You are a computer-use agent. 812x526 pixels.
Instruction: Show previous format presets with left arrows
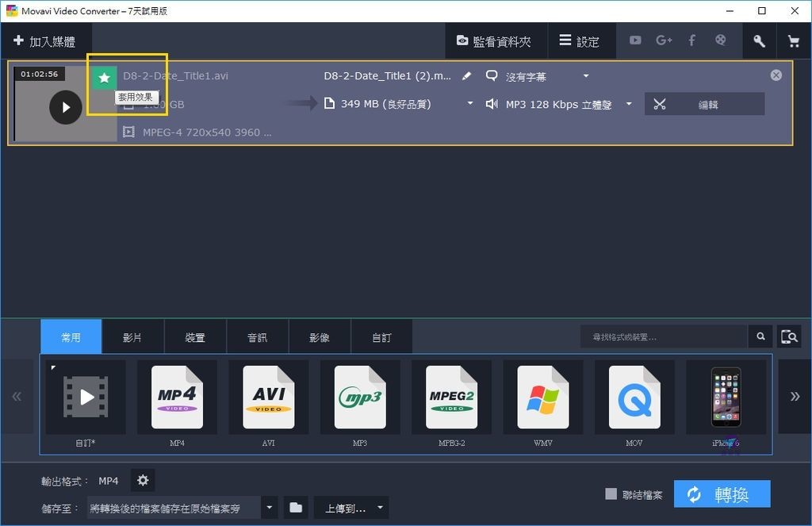(x=17, y=397)
